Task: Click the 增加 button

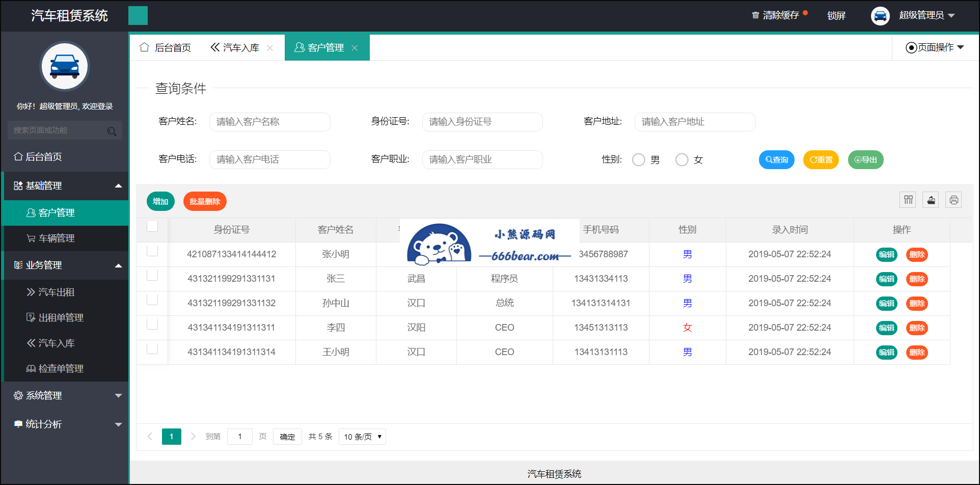Action: (x=160, y=201)
